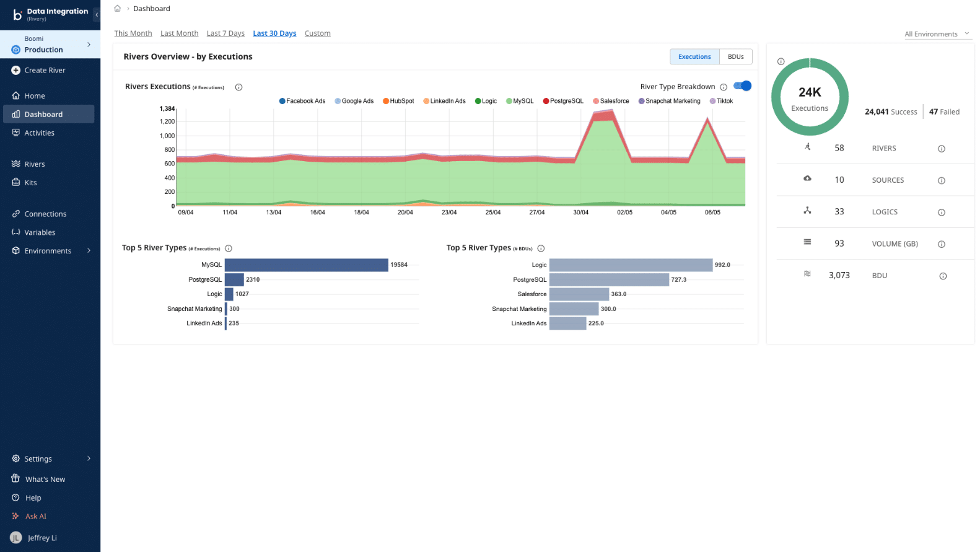Expand the Environments submenu chevron
The height and width of the screenshot is (552, 980).
coord(89,251)
